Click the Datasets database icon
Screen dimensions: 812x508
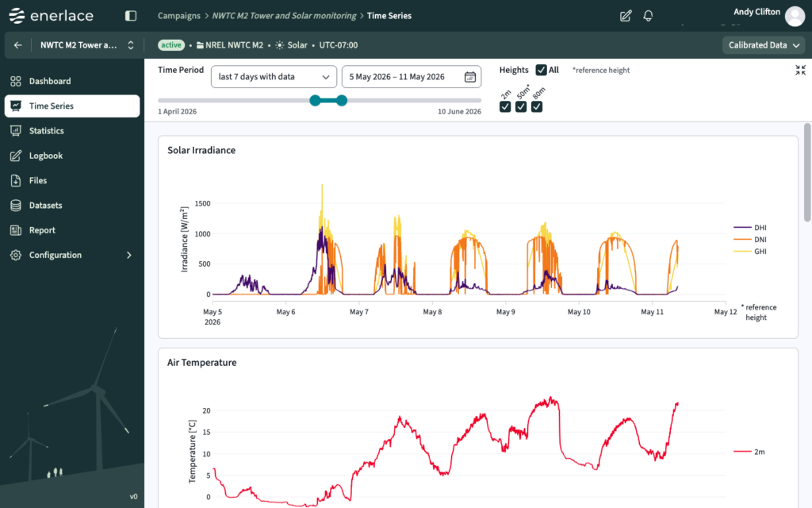(16, 206)
